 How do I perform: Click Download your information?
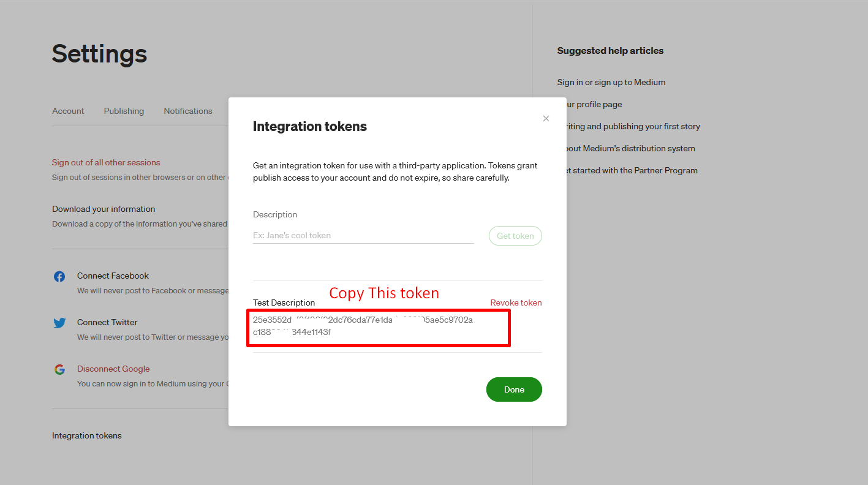click(x=104, y=209)
